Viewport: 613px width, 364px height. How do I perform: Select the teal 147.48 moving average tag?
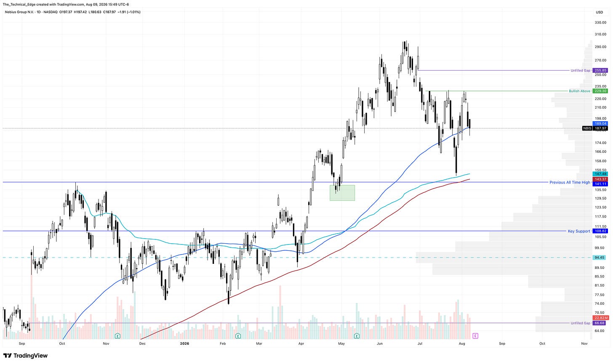click(x=600, y=174)
